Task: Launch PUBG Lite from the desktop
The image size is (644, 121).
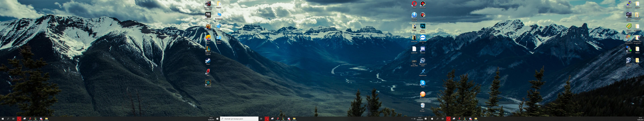Action: 208,16
